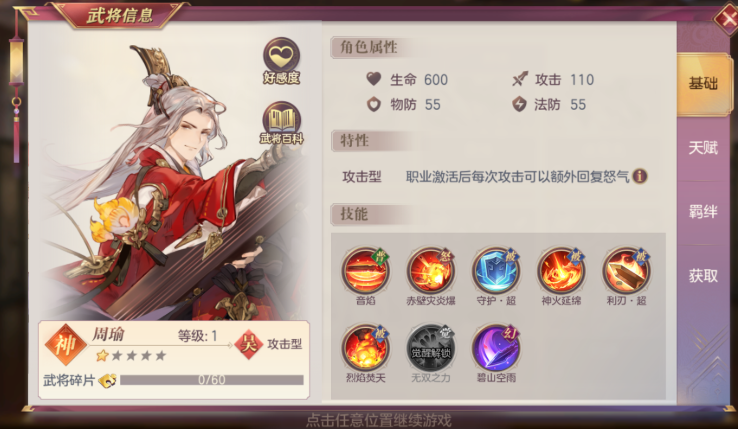Tap the 烈焰焚天 skill icon
Screen dimensions: 738x429
[x=366, y=348]
